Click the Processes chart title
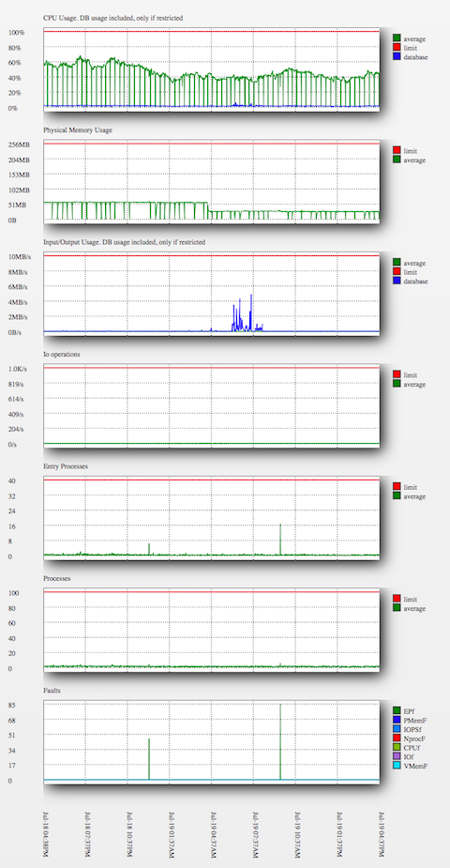Screen dimensions: 450x868 [56, 578]
